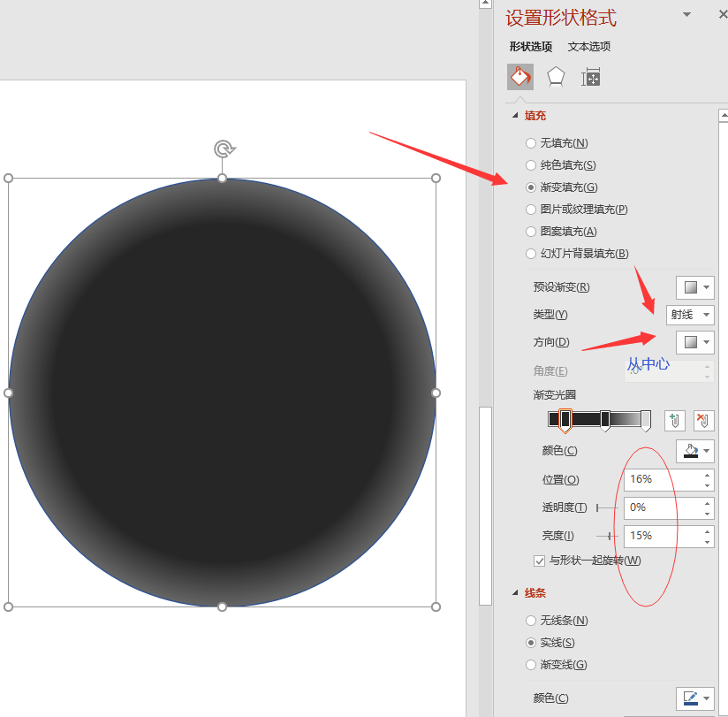Click the 亮度 brightness slider

click(x=607, y=537)
